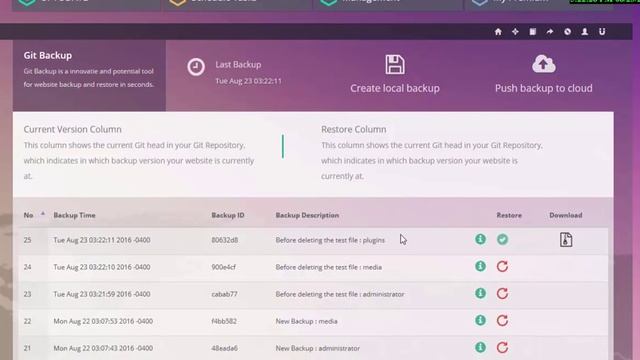Click backup ID 48eada6

click(224, 348)
